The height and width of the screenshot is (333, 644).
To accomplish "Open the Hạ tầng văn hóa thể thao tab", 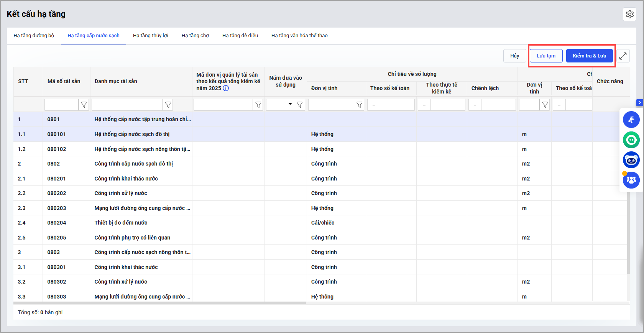I will click(299, 36).
